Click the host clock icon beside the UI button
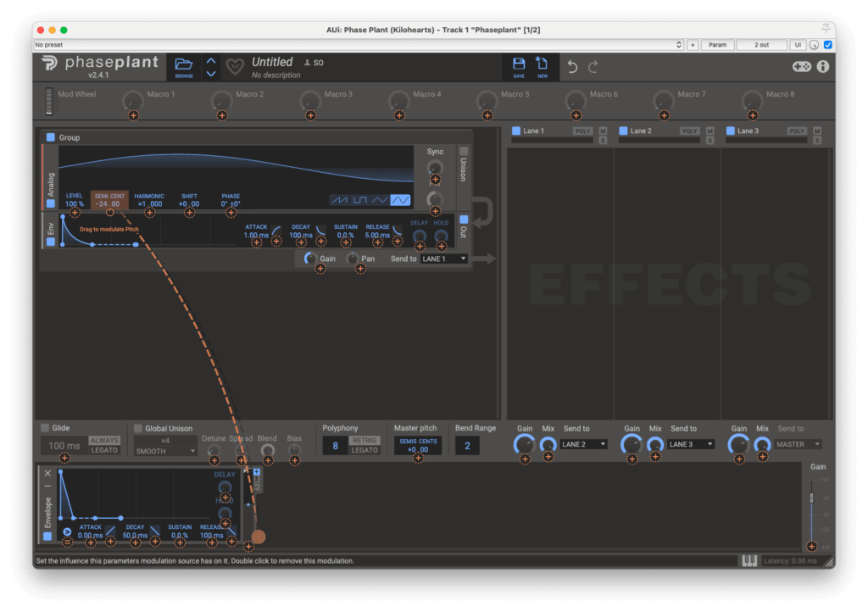The height and width of the screenshot is (612, 868). tap(814, 45)
